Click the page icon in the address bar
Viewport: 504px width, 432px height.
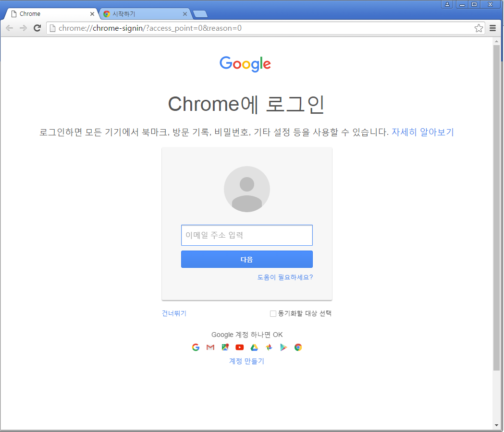[53, 28]
